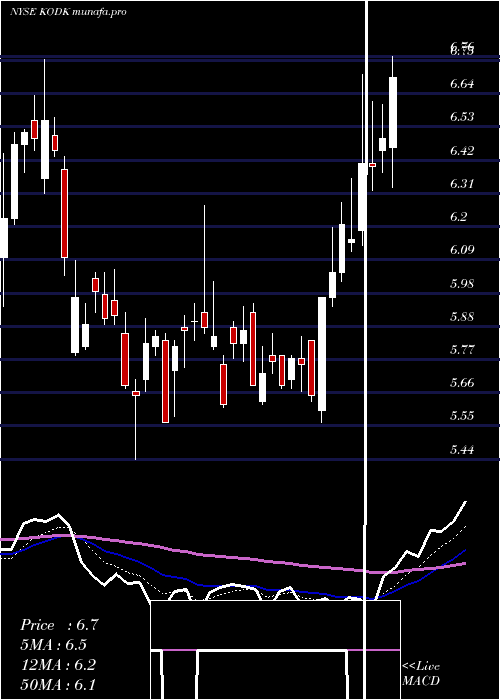Click the 5MA : 6.5 readout
The height and width of the screenshot is (700, 500).
54,645
